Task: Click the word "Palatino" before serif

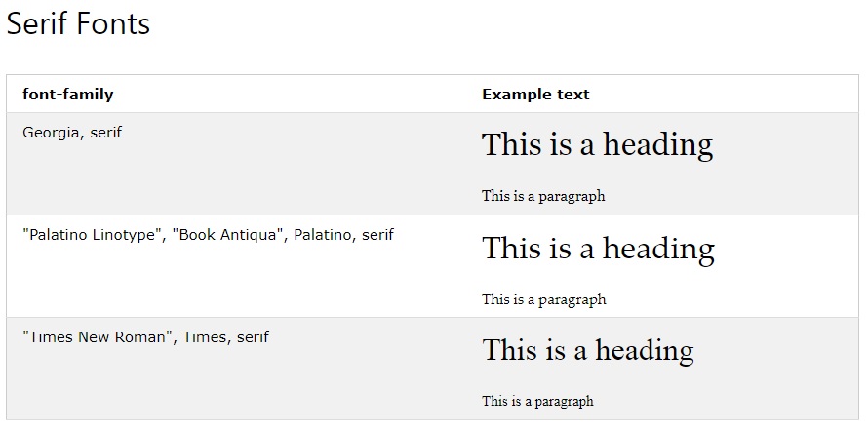Action: tap(325, 235)
